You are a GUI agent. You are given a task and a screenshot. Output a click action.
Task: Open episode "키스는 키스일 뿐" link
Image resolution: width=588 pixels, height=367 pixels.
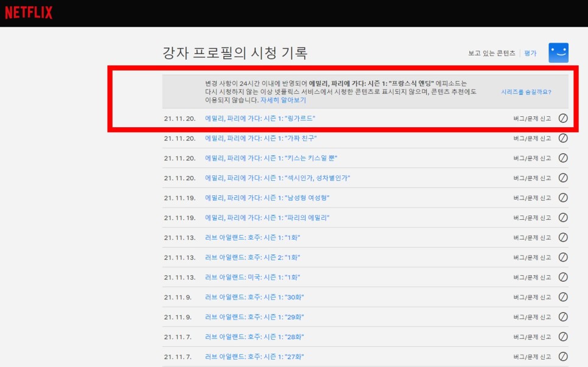(271, 158)
